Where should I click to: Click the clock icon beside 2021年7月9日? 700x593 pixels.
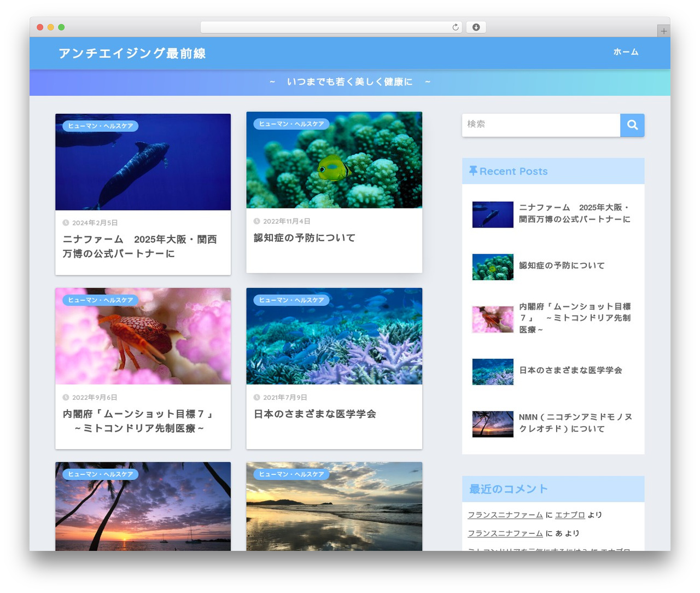256,397
